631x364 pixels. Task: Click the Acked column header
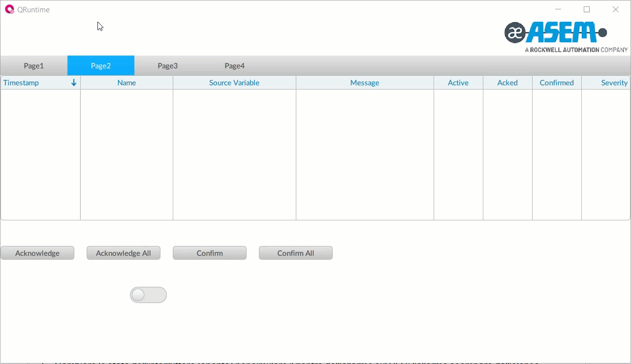(x=507, y=83)
